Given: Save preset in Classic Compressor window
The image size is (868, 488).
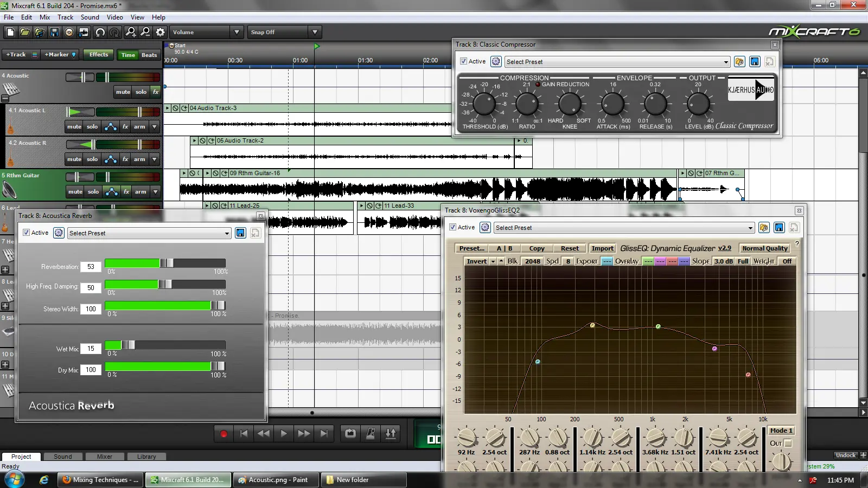Looking at the screenshot, I should click(755, 62).
